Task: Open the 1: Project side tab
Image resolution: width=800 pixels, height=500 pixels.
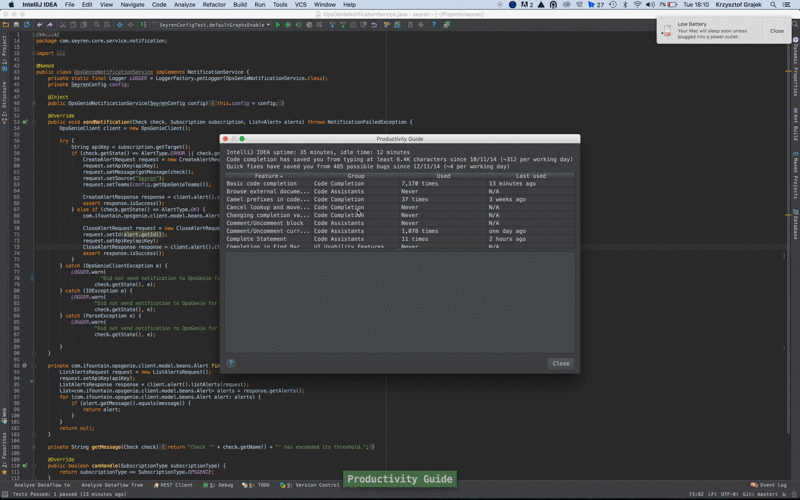Action: click(x=4, y=55)
